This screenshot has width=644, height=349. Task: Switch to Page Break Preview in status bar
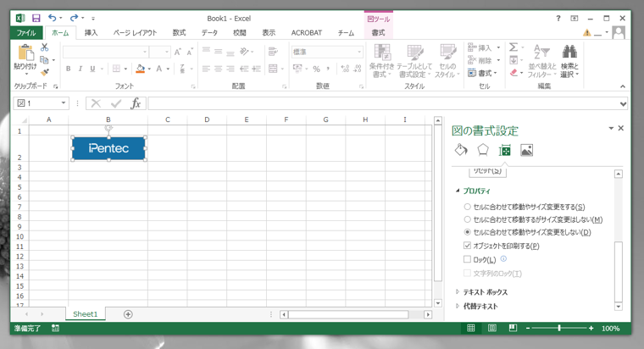pyautogui.click(x=513, y=328)
